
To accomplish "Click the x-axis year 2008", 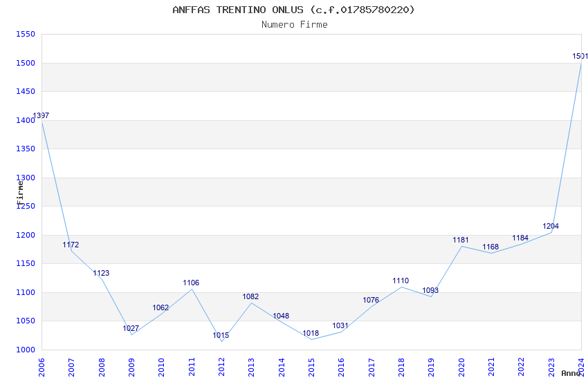I will point(102,368).
